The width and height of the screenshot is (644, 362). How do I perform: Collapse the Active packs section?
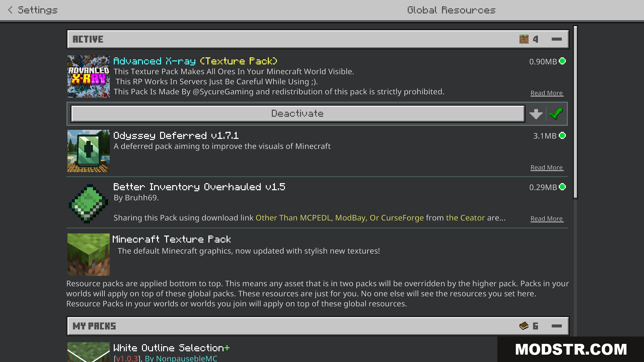coord(556,39)
